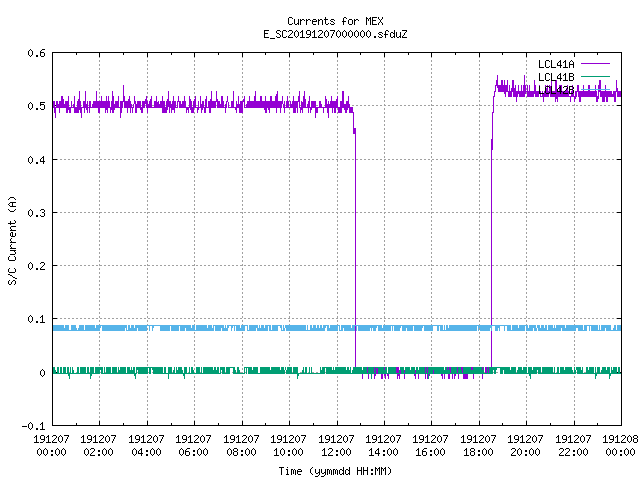Click the 0.5 y-axis tick label

(x=36, y=106)
